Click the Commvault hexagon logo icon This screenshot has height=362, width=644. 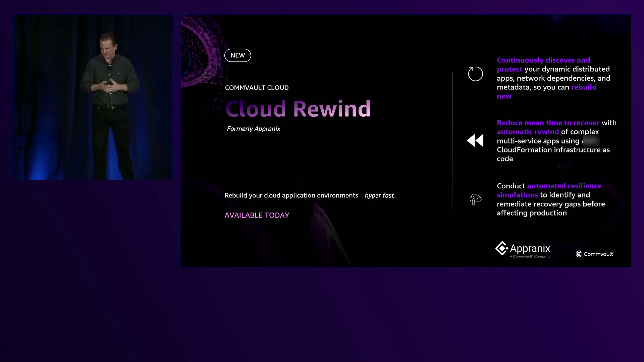coord(579,254)
